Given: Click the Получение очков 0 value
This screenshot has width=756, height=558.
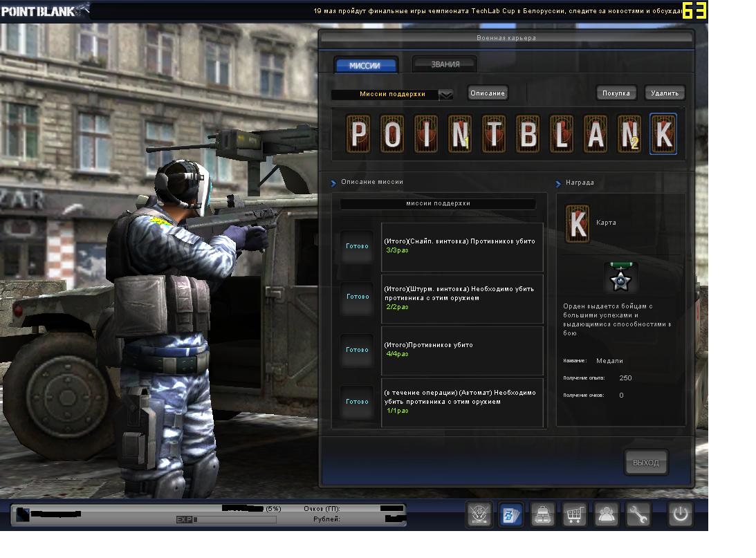Looking at the screenshot, I should 621,395.
